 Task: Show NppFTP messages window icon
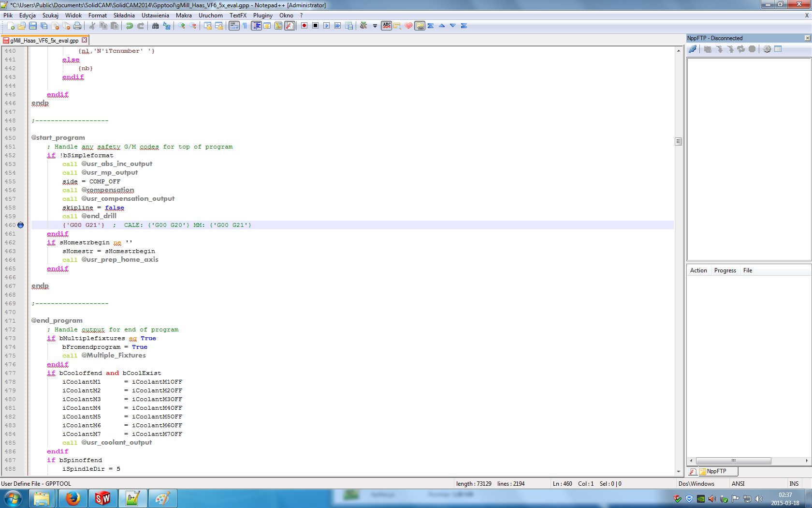point(778,49)
